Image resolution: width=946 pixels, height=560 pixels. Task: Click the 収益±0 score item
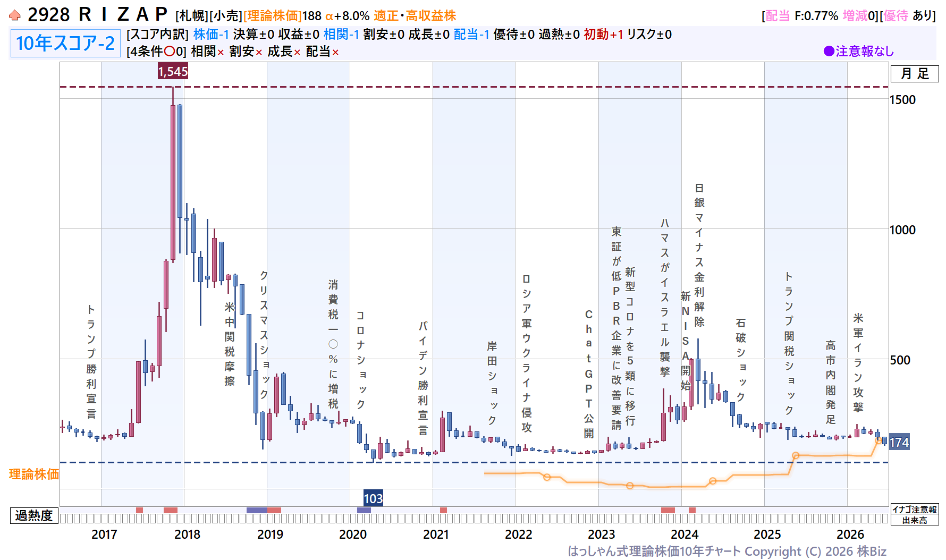[299, 35]
